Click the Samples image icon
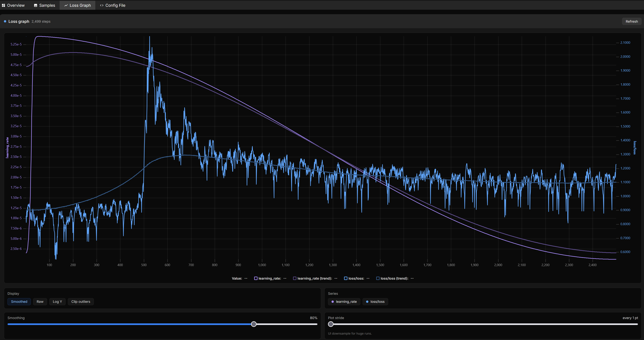Image resolution: width=644 pixels, height=340 pixels. click(36, 5)
